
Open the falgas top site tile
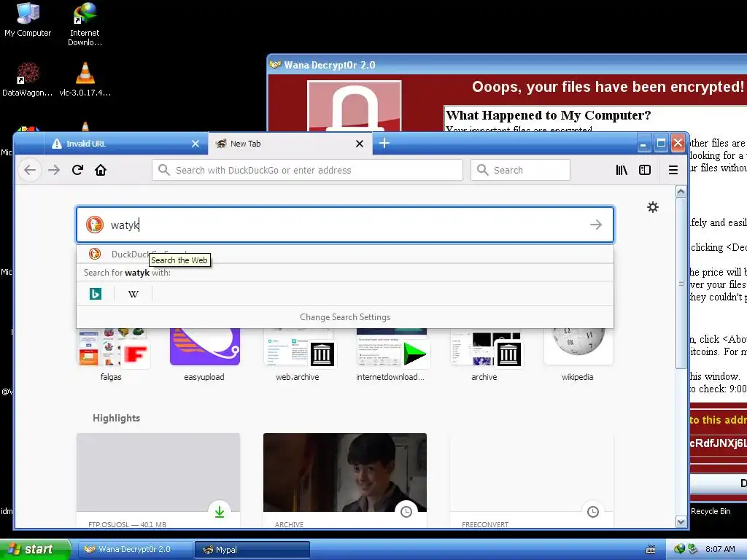point(111,355)
